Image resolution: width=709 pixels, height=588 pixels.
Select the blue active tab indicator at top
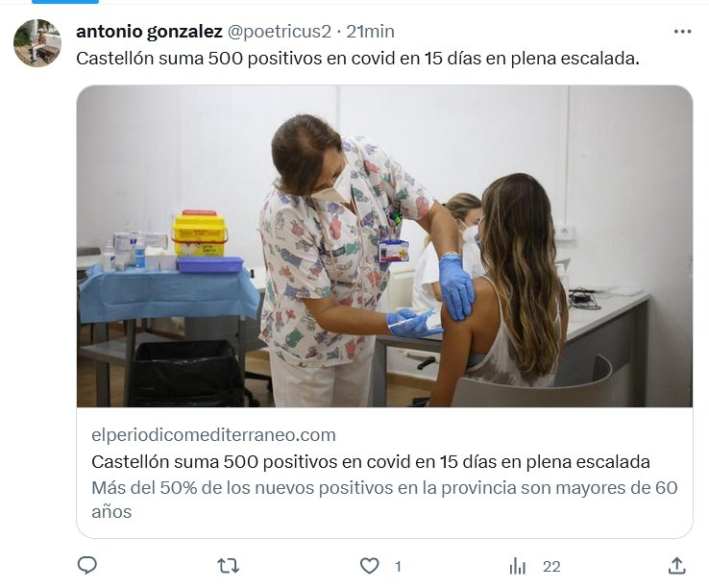click(x=64, y=2)
